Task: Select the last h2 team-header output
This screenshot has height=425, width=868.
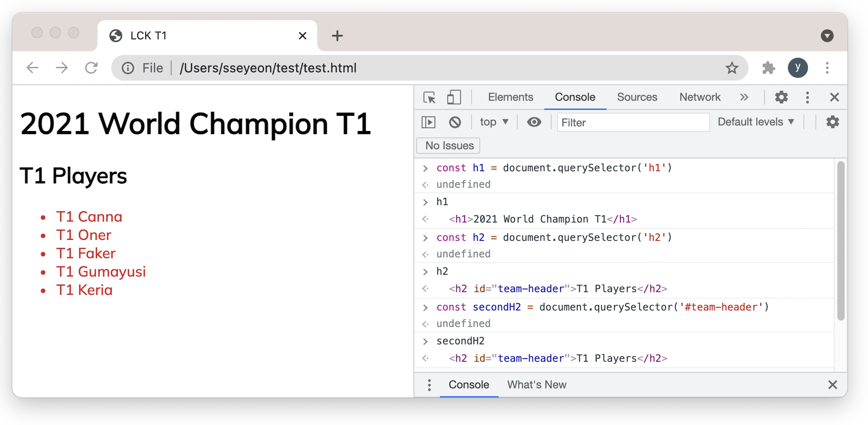Action: 558,359
